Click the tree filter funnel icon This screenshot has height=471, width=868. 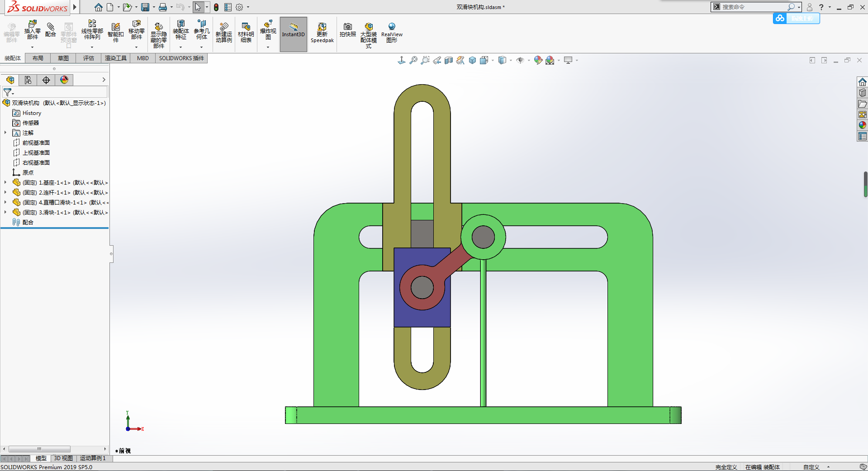(x=7, y=92)
